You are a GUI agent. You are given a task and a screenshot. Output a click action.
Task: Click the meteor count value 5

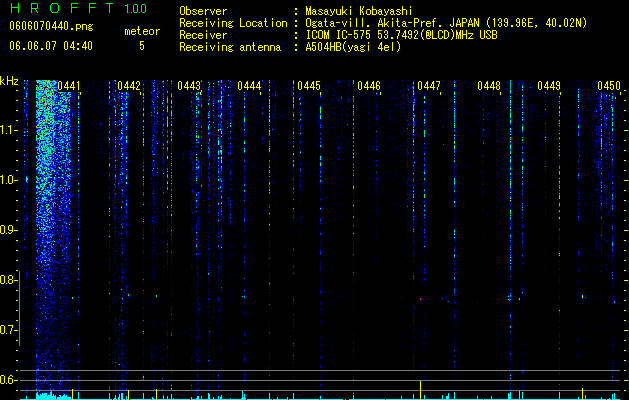pos(142,46)
